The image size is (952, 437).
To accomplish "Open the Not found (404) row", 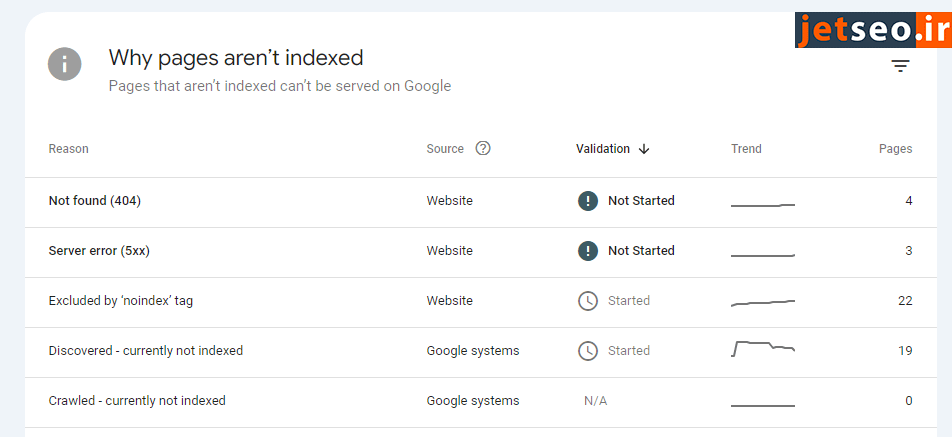I will (95, 201).
